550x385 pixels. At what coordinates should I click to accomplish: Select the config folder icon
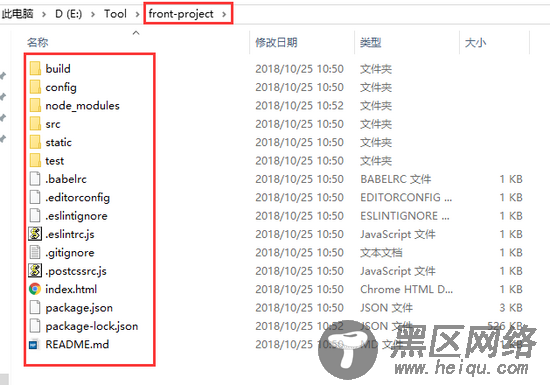point(35,87)
